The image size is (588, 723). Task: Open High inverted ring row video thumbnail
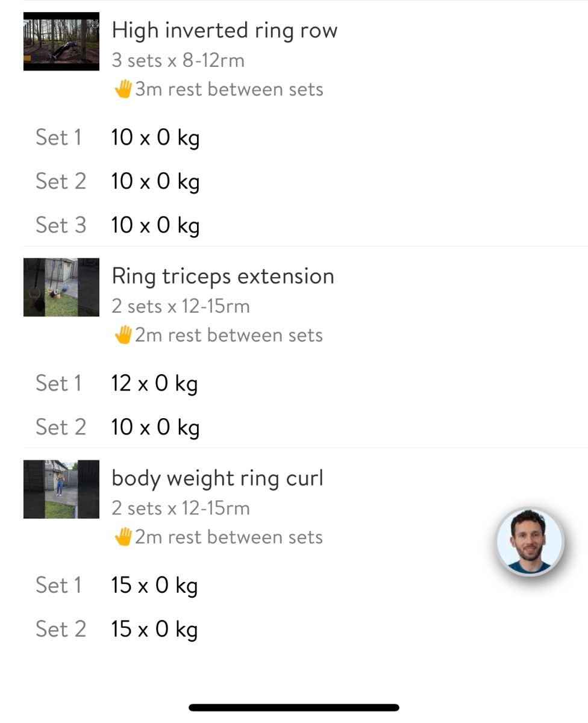[x=61, y=42]
